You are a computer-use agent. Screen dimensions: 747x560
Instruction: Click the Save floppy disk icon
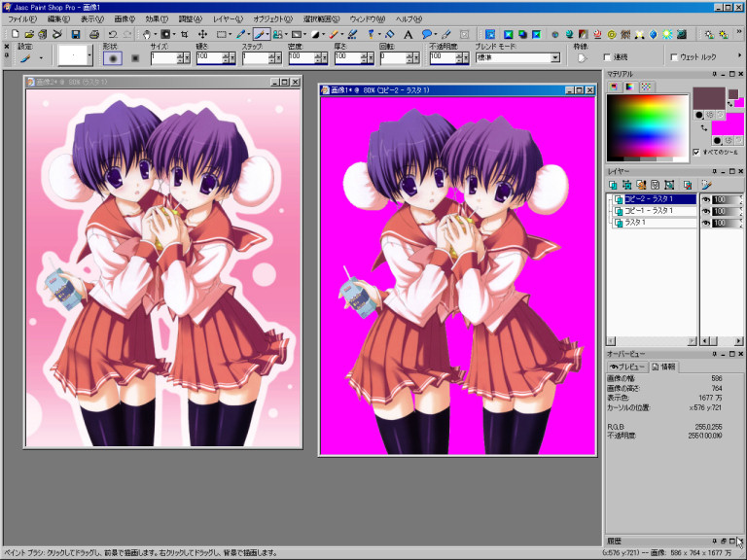pos(75,34)
